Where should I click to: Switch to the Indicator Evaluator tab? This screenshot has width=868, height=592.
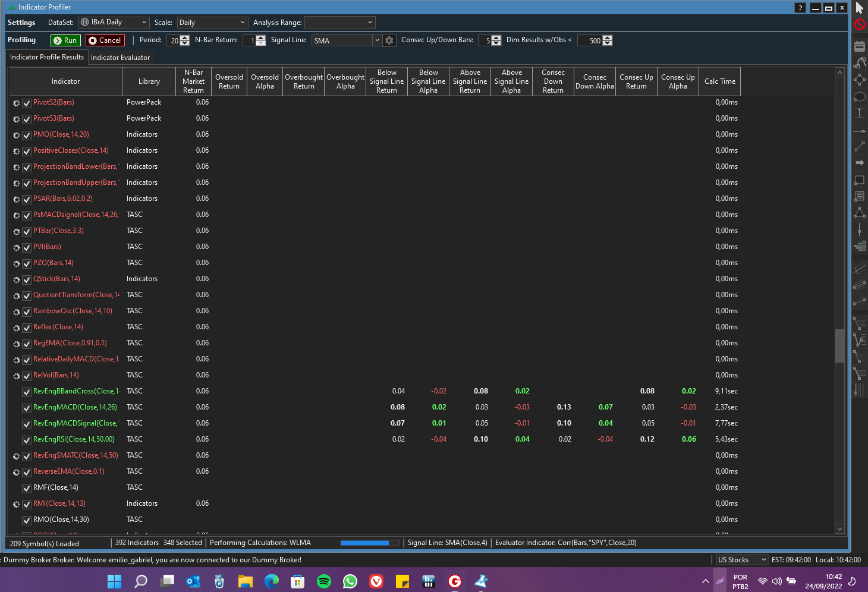120,58
